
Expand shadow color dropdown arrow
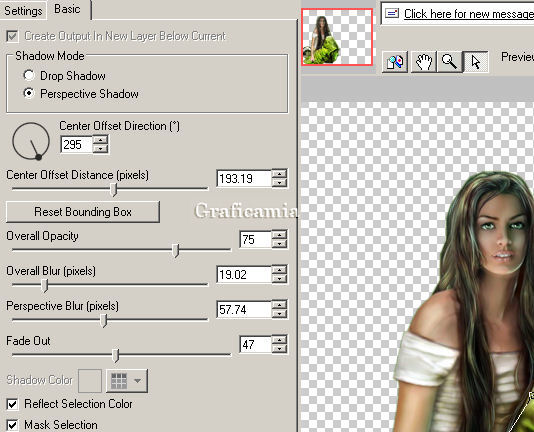click(x=138, y=381)
